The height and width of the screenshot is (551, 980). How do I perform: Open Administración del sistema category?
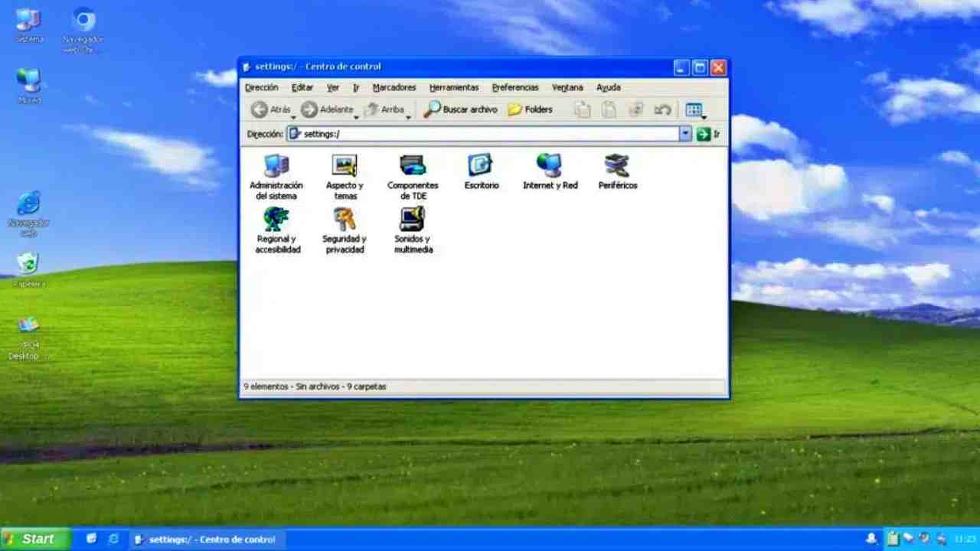(276, 177)
